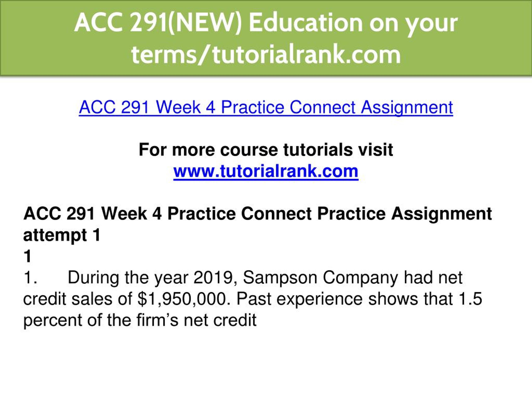The height and width of the screenshot is (399, 532).
Task: Select the terms/tutorialrank.com title line
Action: coord(266,55)
